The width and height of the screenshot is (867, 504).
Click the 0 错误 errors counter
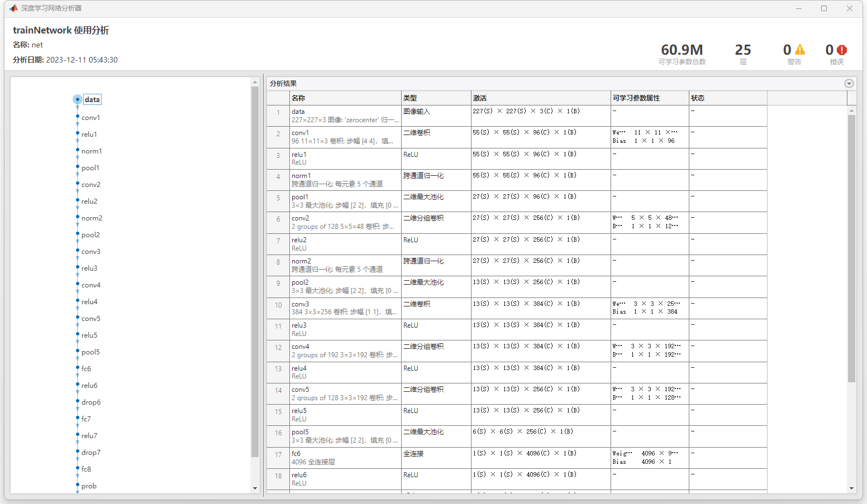pyautogui.click(x=836, y=54)
